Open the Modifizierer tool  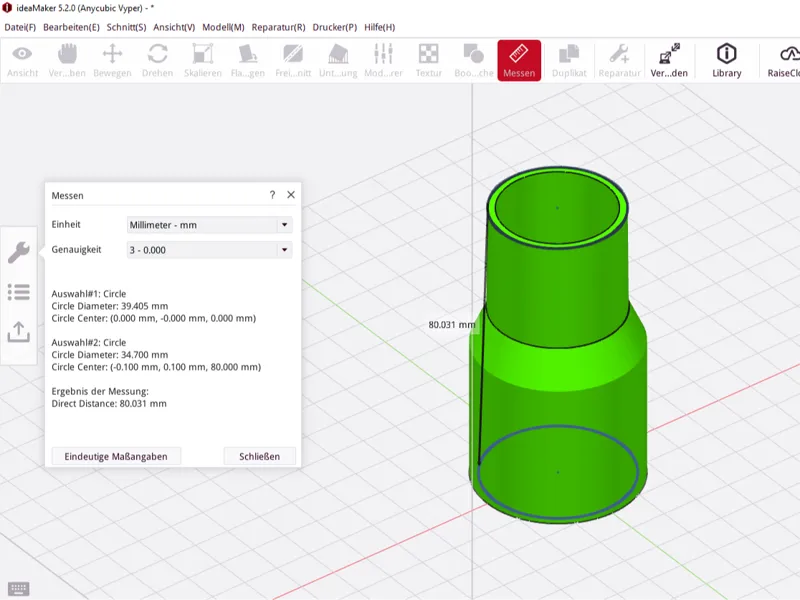pyautogui.click(x=383, y=61)
